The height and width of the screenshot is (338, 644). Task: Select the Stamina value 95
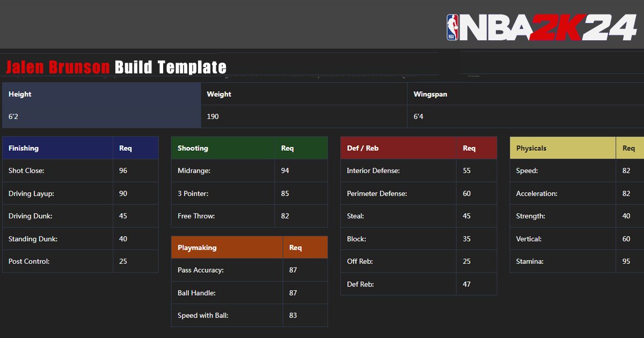[626, 261]
